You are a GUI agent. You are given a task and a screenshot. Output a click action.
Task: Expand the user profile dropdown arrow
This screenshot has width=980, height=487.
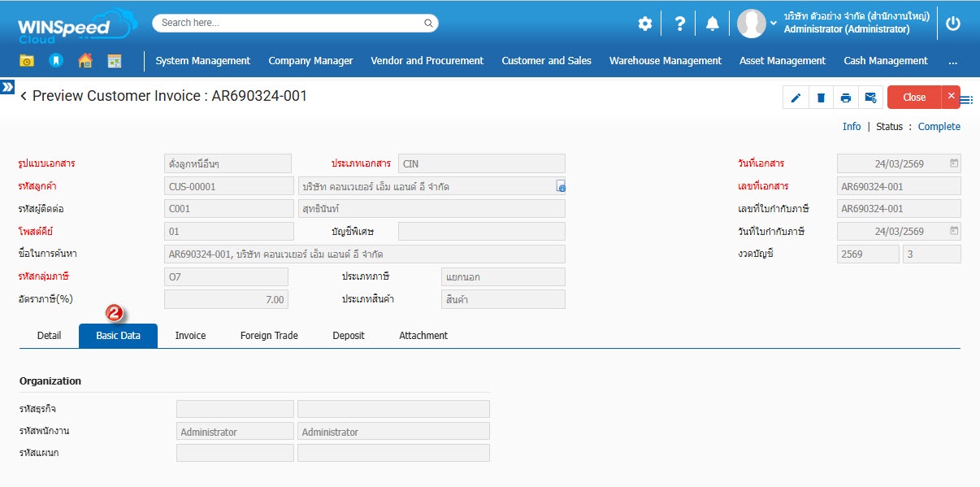pos(774,24)
